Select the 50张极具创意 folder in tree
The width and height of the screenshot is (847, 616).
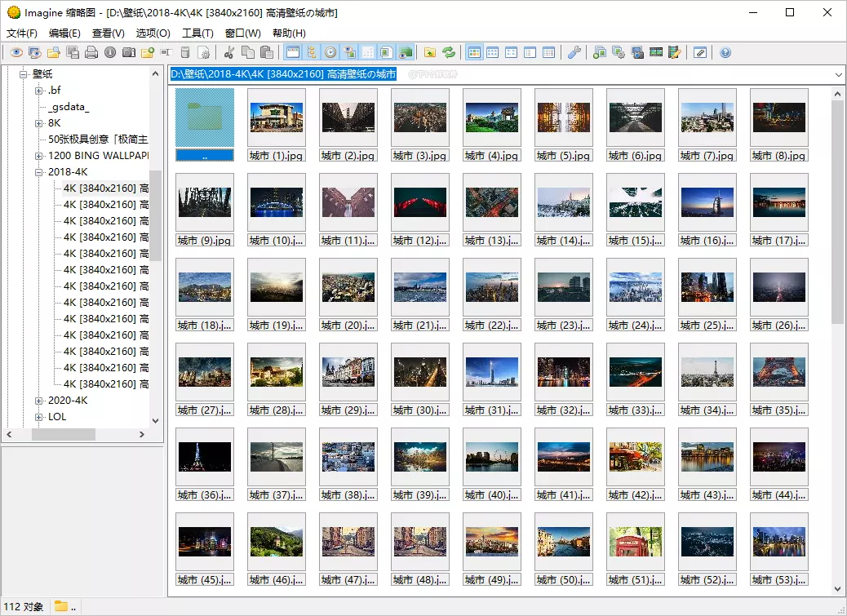[98, 140]
